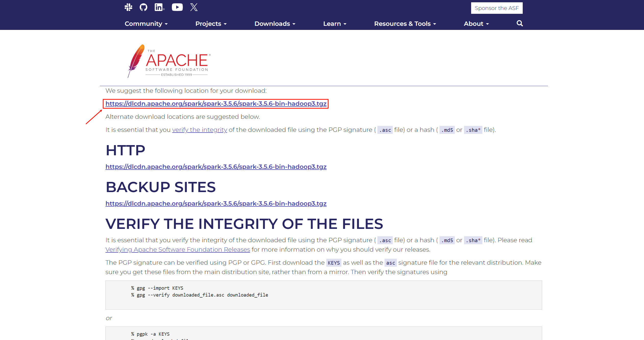
Task: Open the X (Twitter) icon link
Action: (x=194, y=7)
